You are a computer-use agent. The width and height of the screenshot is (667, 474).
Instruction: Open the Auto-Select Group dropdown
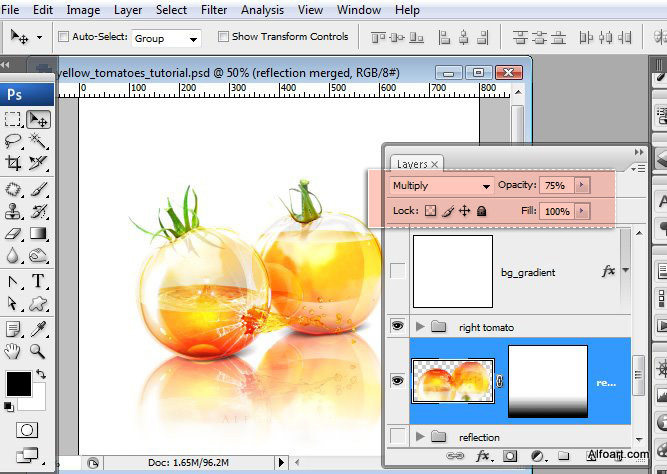(x=166, y=38)
